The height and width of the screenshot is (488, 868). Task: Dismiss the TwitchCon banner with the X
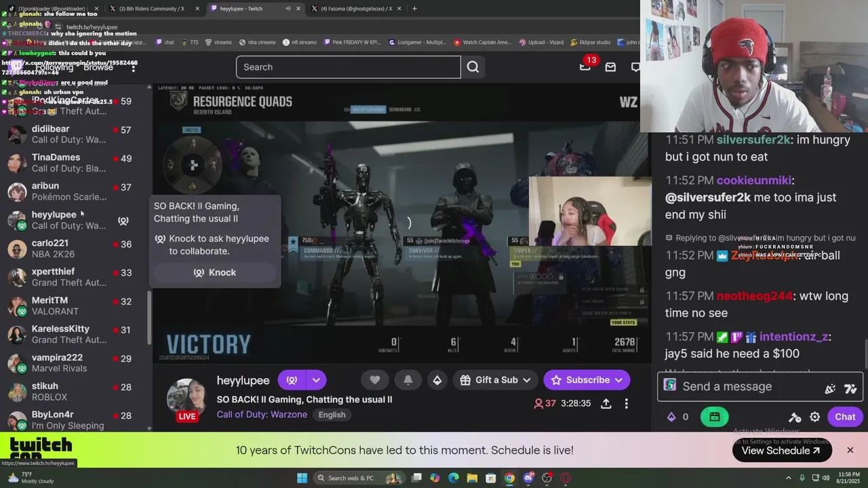click(x=850, y=450)
